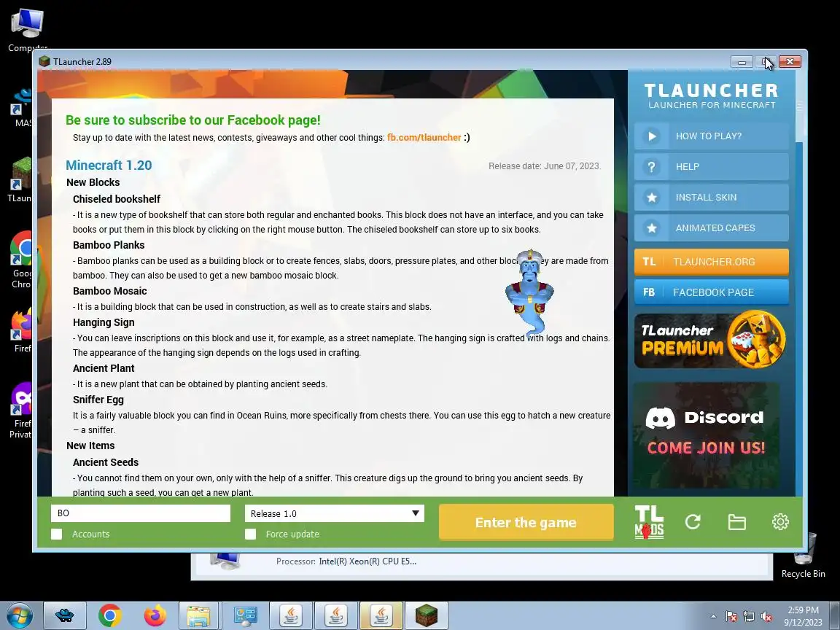Click the FB icon on the Facebook Page button
This screenshot has height=630, width=840.
(649, 292)
